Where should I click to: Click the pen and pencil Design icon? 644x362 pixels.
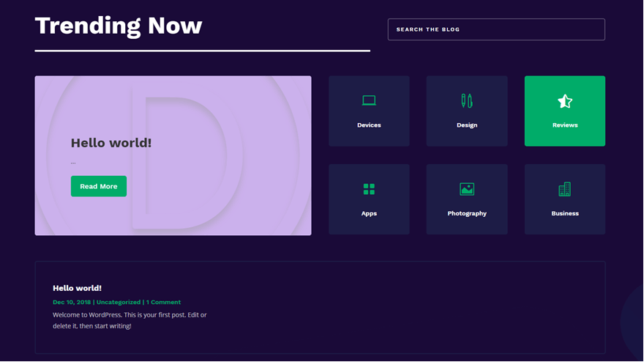467,101
